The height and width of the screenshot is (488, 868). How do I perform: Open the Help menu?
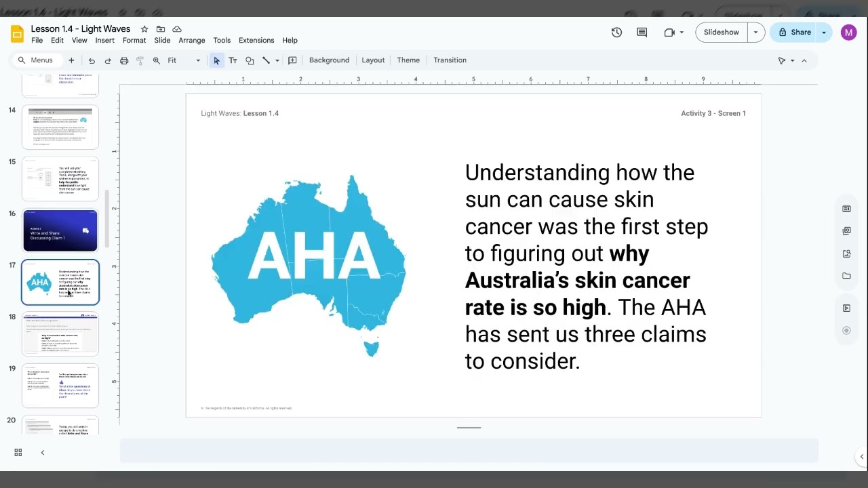(x=290, y=41)
